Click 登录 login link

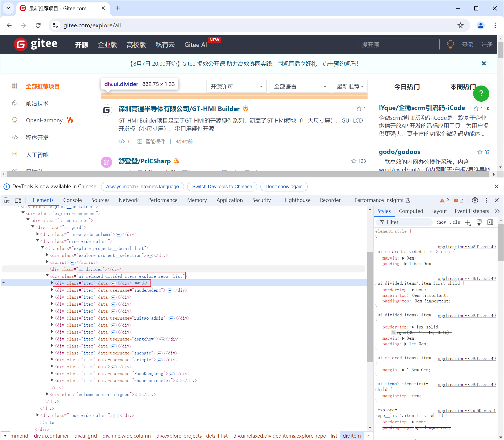click(468, 45)
